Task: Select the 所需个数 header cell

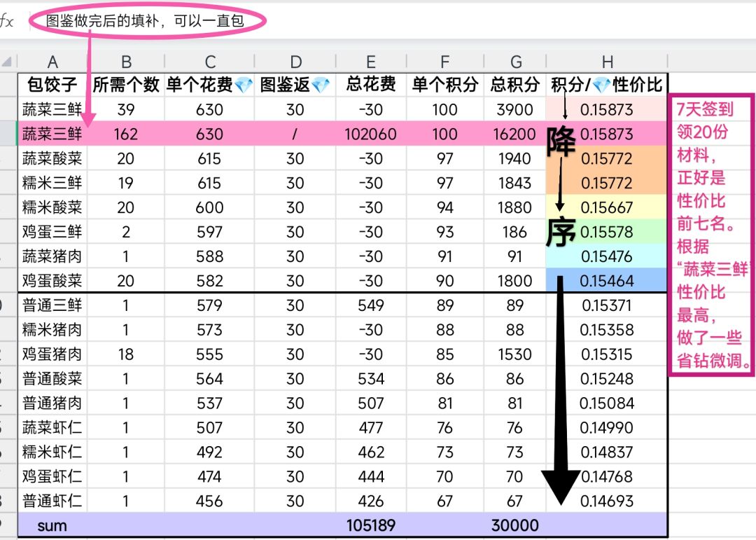Action: pos(126,85)
